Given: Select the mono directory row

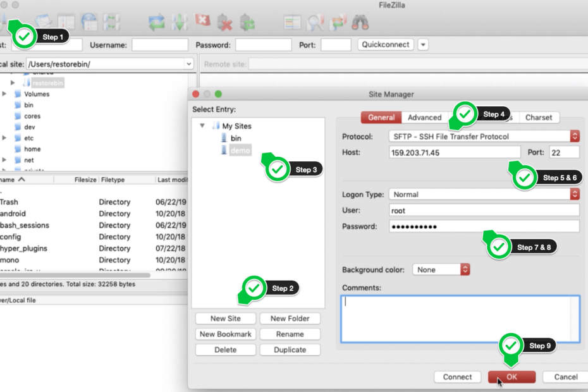Looking at the screenshot, I should tap(94, 260).
